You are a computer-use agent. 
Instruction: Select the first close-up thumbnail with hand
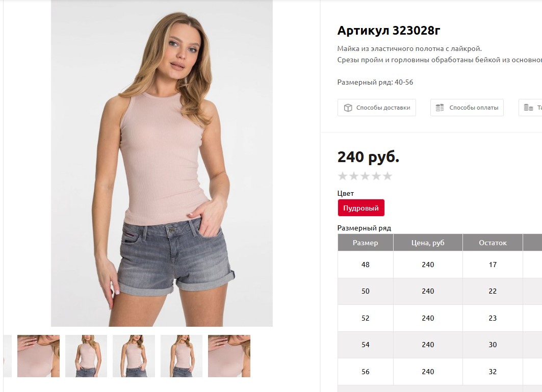38,356
